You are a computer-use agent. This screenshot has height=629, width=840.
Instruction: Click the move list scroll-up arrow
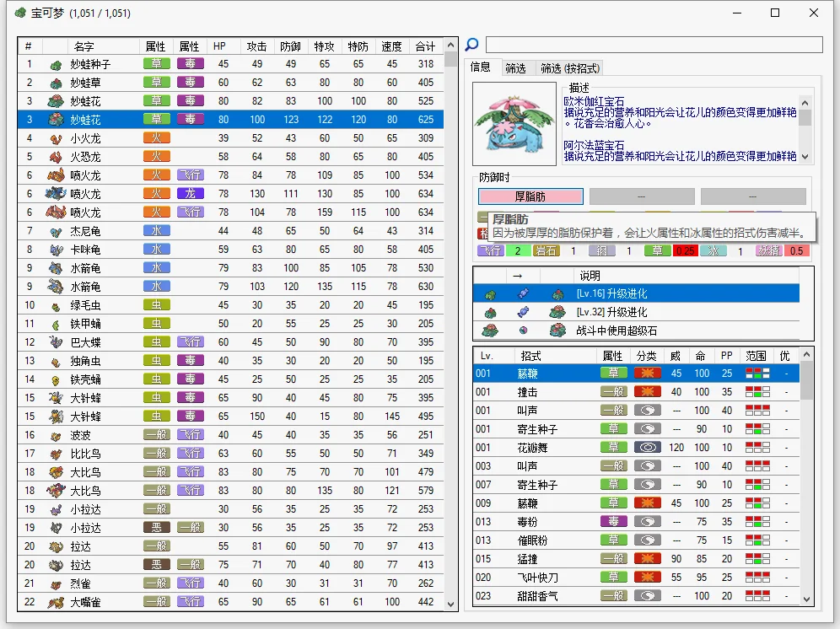coord(806,355)
